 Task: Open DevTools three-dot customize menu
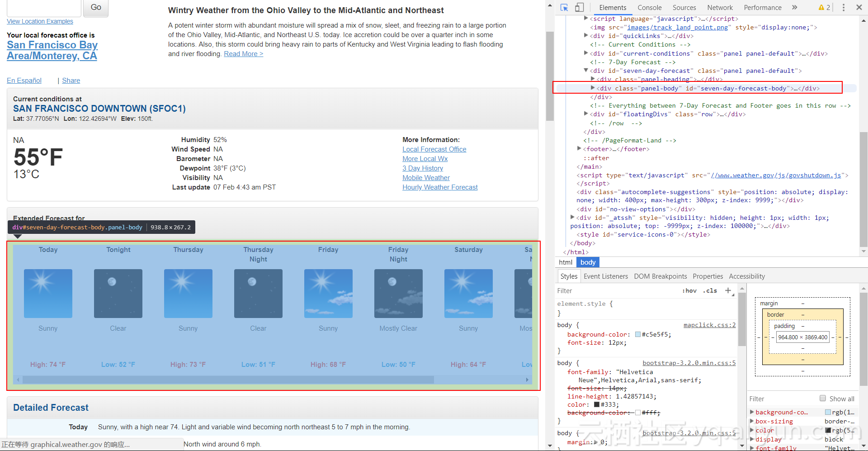point(843,7)
